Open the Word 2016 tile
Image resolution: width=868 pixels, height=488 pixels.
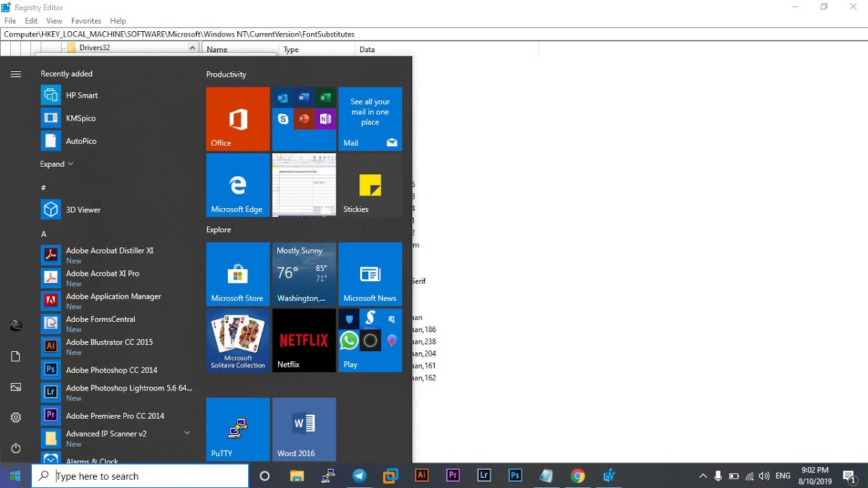click(304, 429)
